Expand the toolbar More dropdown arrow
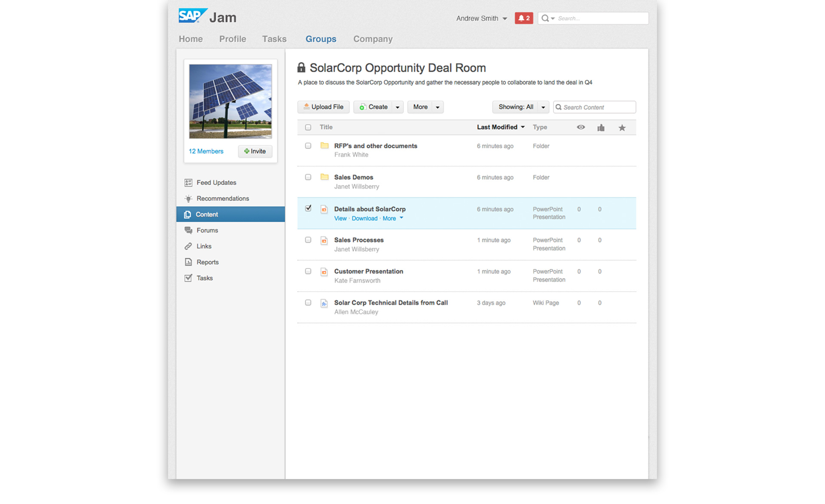The width and height of the screenshot is (825, 504). click(x=438, y=107)
